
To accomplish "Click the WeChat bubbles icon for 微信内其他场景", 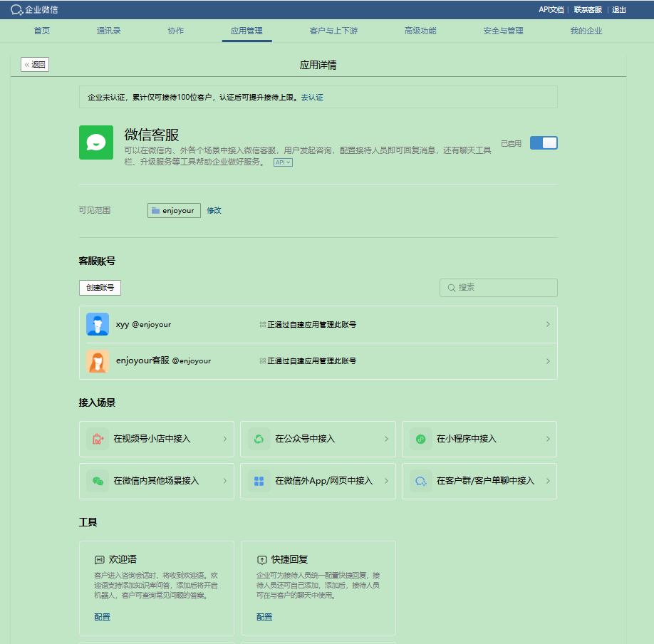I will pos(98,481).
